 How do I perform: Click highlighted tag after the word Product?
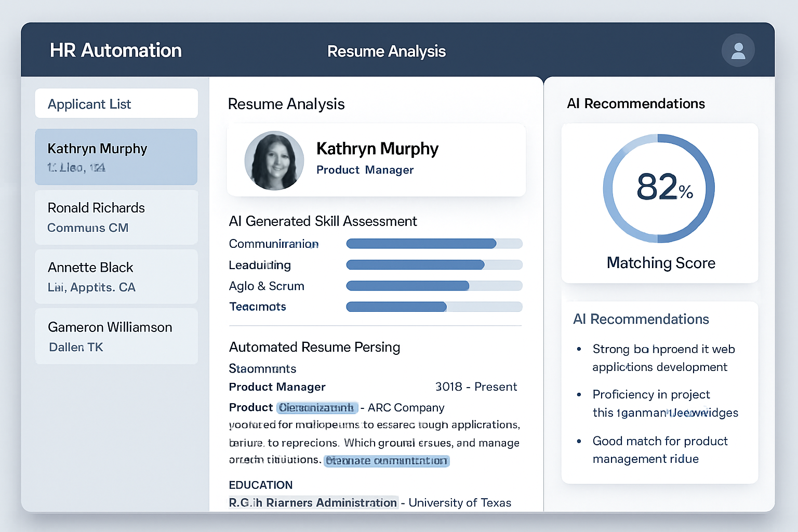(317, 408)
